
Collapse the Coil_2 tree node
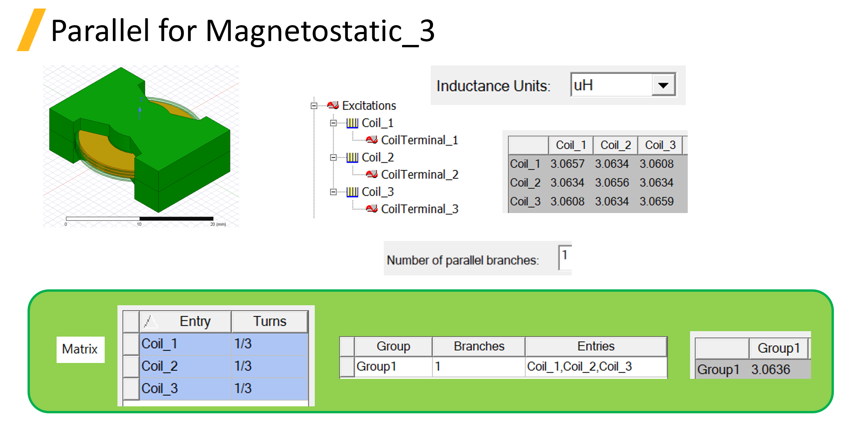click(333, 158)
